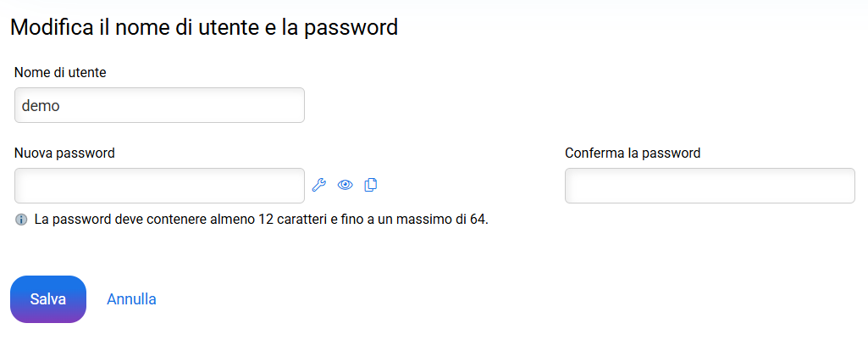The width and height of the screenshot is (868, 340).
Task: Click the "Nome di utente" label
Action: pyautogui.click(x=60, y=73)
